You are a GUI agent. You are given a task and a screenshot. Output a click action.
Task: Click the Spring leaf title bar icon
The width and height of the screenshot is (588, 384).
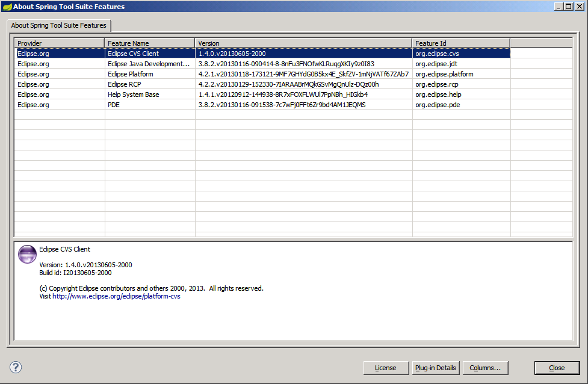coord(7,7)
